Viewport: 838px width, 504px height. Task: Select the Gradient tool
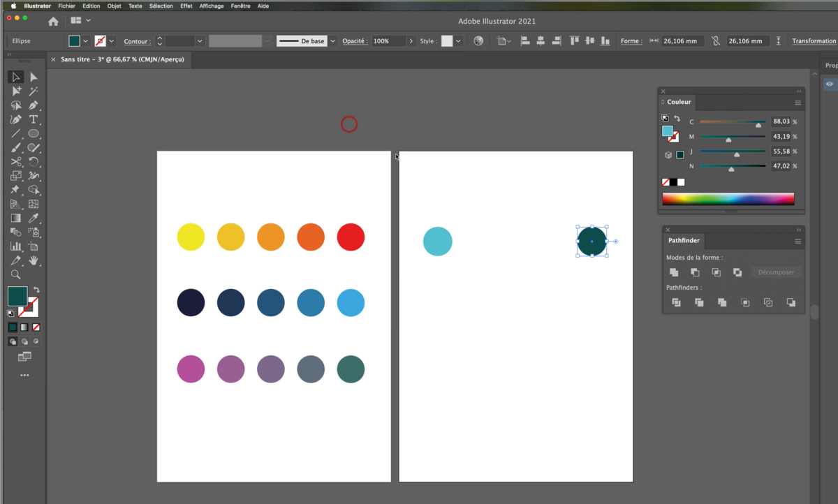pyautogui.click(x=16, y=218)
